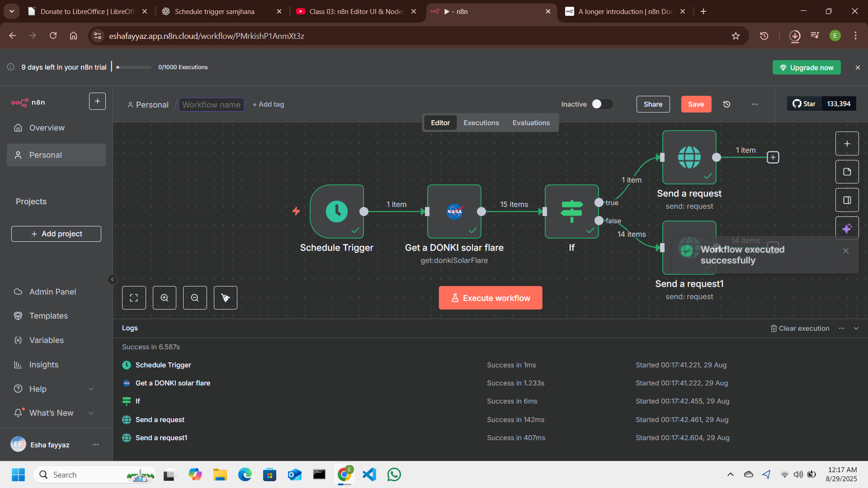Image resolution: width=868 pixels, height=488 pixels.
Task: Open Chrome downloads icon
Action: pos(795,36)
